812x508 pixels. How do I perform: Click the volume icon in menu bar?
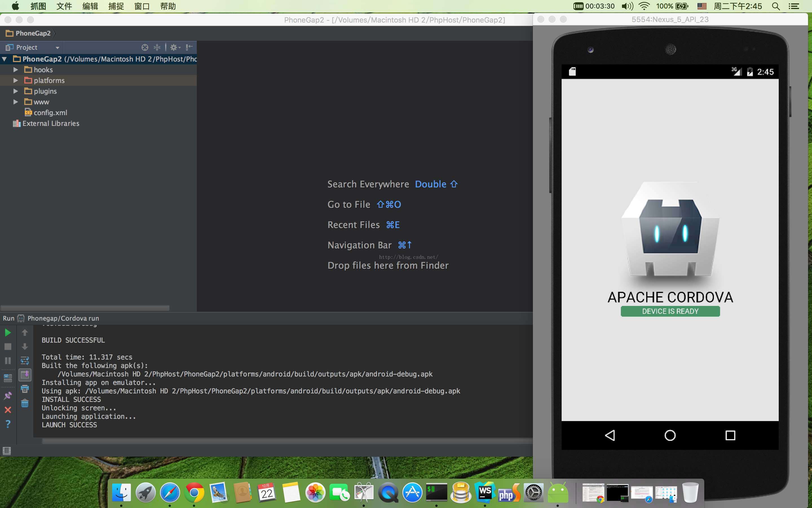coord(627,6)
